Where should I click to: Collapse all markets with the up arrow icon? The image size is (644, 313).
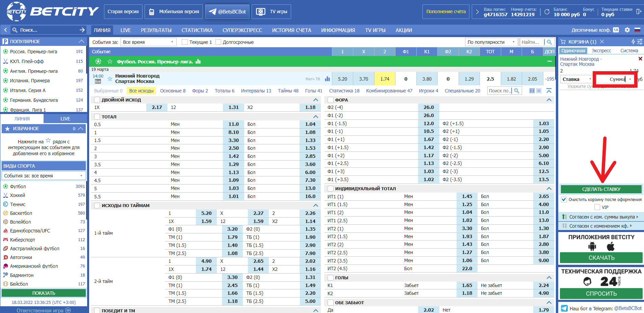pos(549,91)
